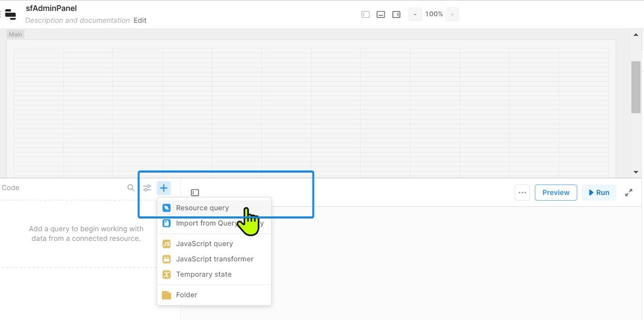Click the sidebar toggle icon in query editor
The image size is (644, 320).
(195, 192)
